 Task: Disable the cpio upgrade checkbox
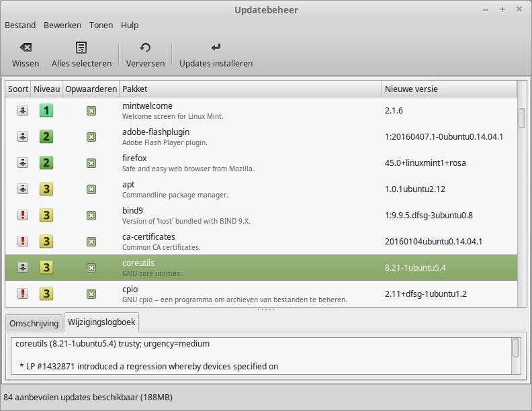click(x=91, y=294)
